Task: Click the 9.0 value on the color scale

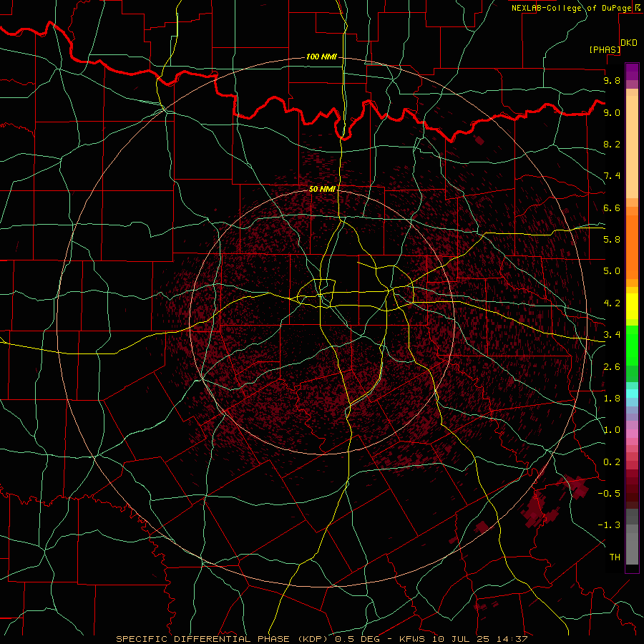Action: [x=612, y=112]
